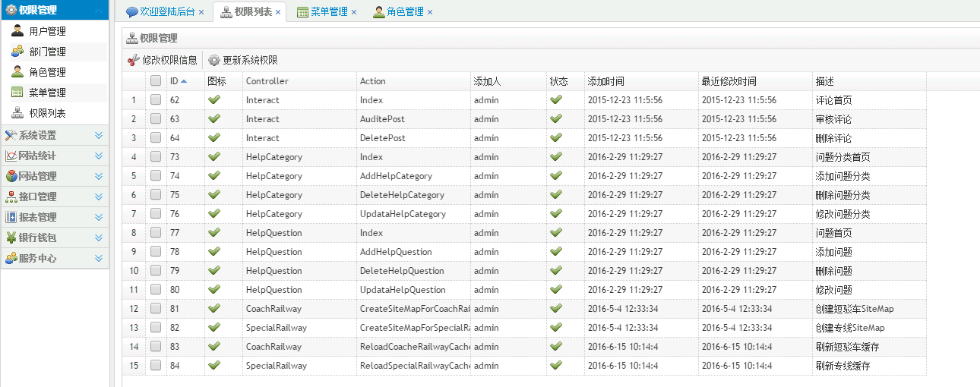Check the box for row ID 74
Viewport: 980px width, 387px height.
156,175
